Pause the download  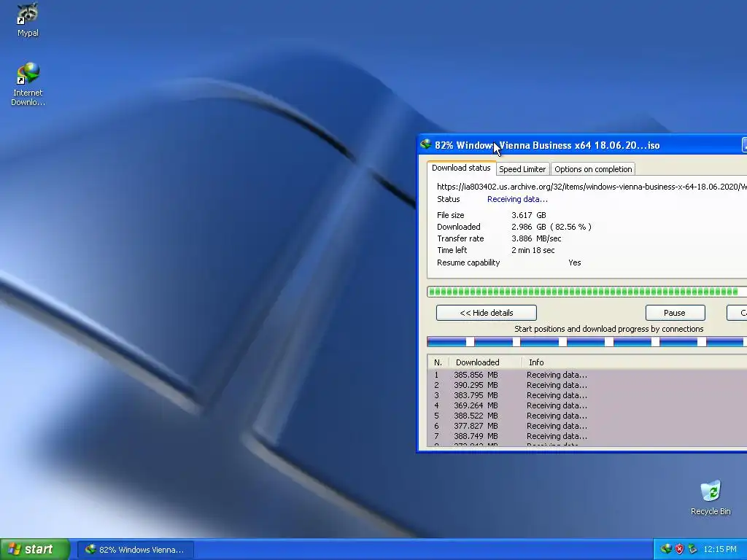coord(675,313)
